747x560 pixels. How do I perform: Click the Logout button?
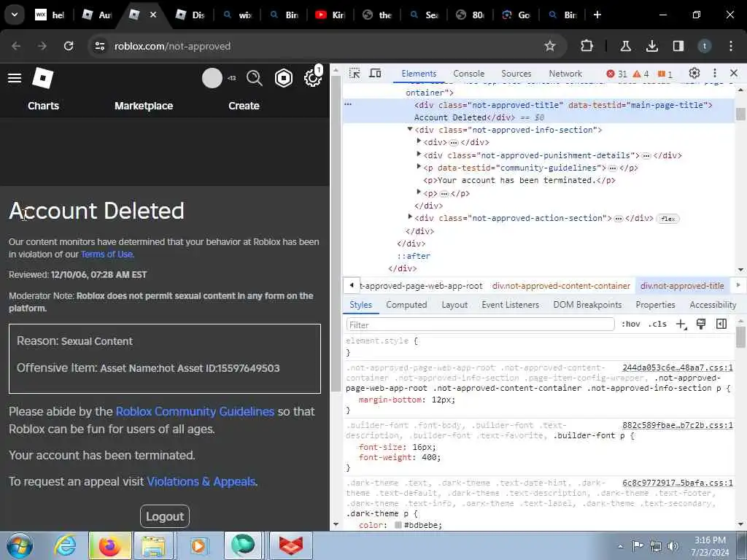point(165,517)
